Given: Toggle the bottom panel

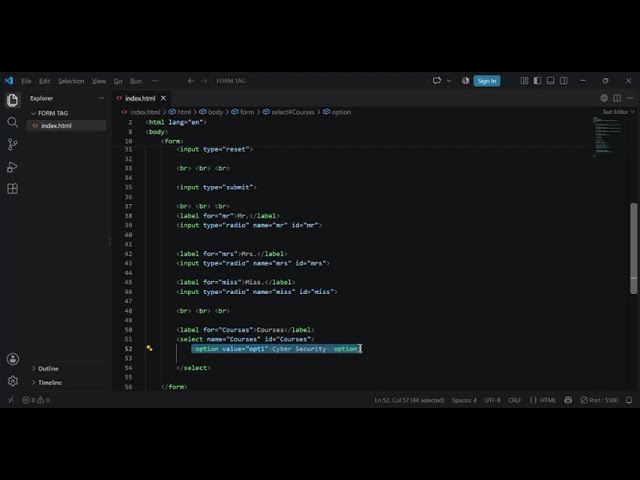Looking at the screenshot, I should [551, 81].
